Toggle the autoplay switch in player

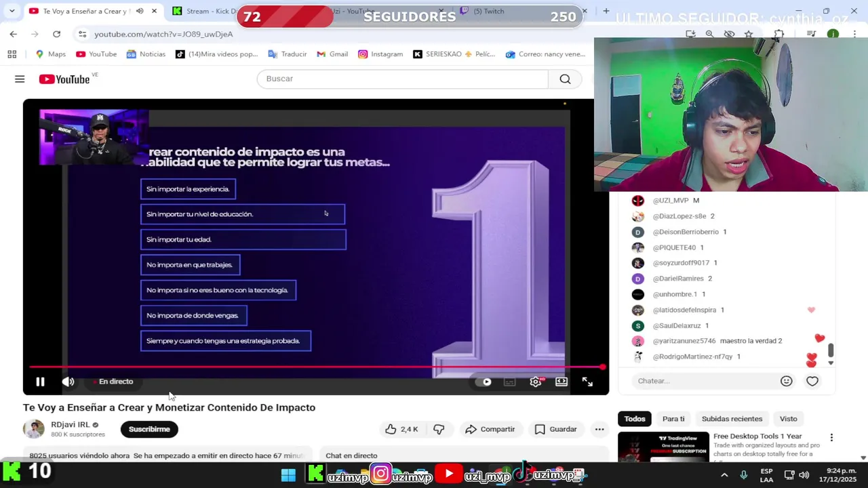pos(484,382)
